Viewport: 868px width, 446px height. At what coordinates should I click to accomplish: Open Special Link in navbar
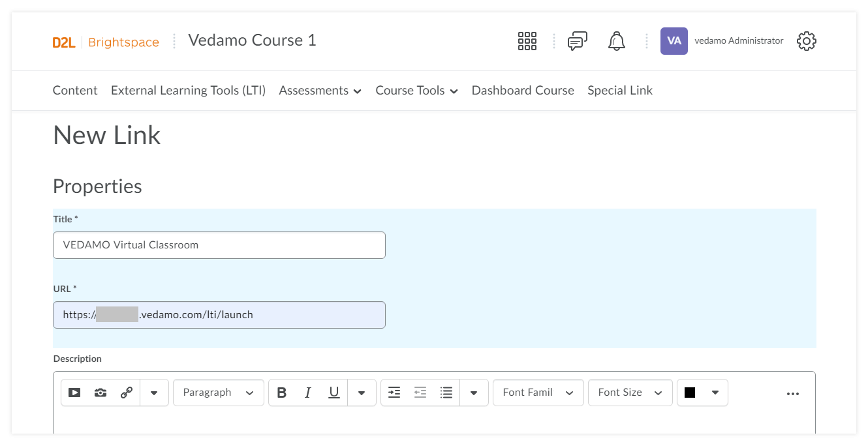click(620, 91)
